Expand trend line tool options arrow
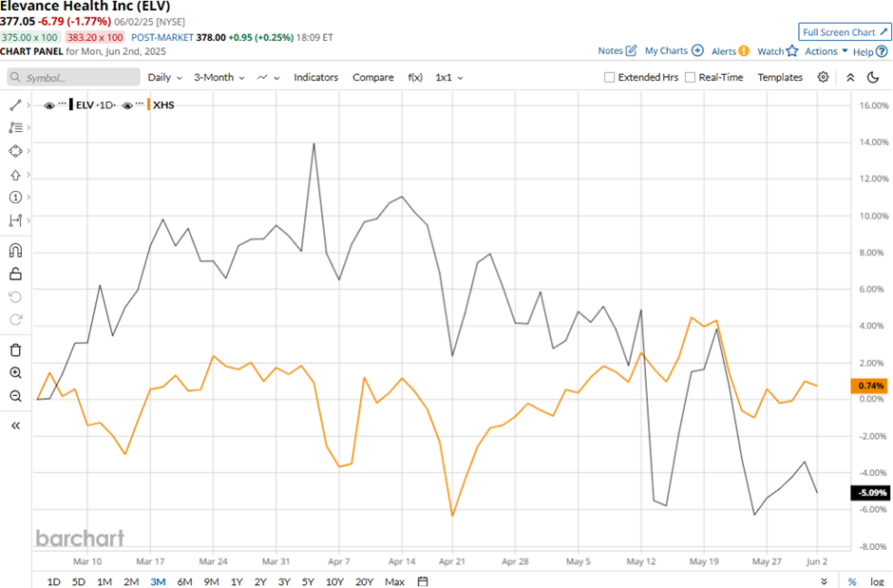The image size is (893, 588). 28,104
